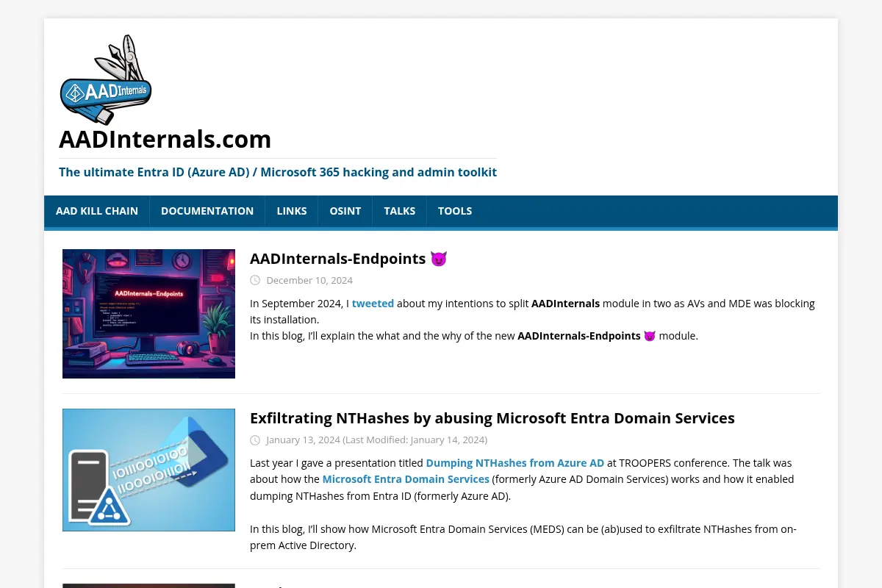882x588 pixels.
Task: Follow the Microsoft Entra Domain Services link
Action: [x=406, y=479]
